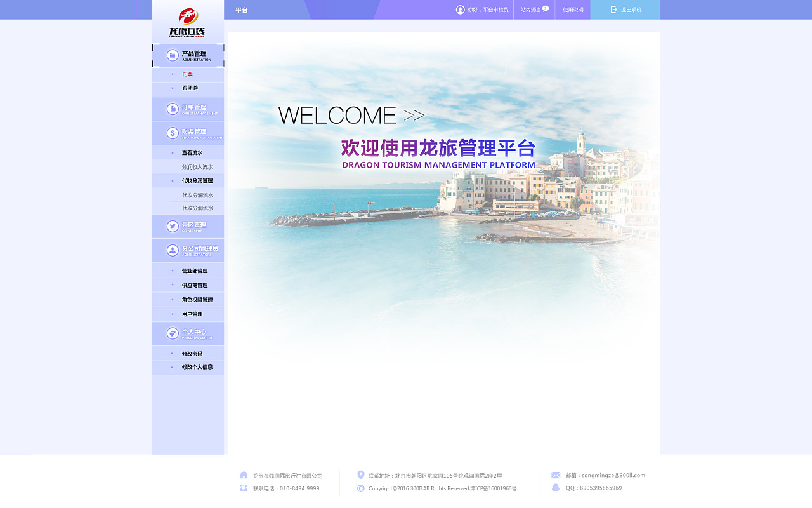
Task: Click the QQ bell icon in footer
Action: pyautogui.click(x=555, y=488)
